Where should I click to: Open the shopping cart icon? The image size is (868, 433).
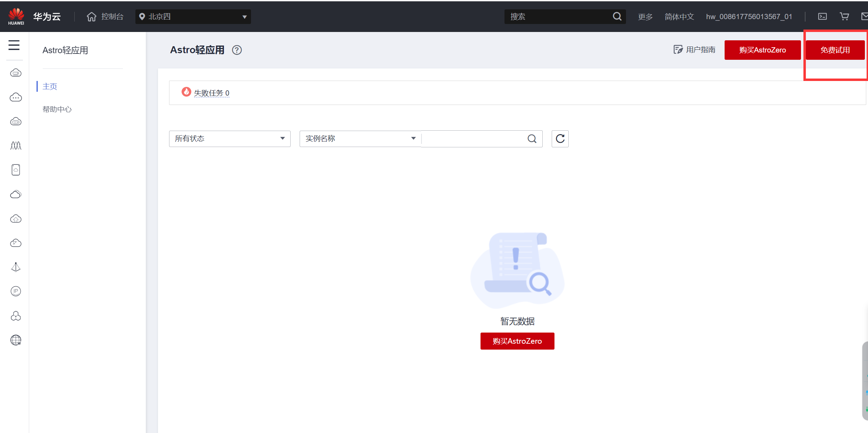point(844,16)
